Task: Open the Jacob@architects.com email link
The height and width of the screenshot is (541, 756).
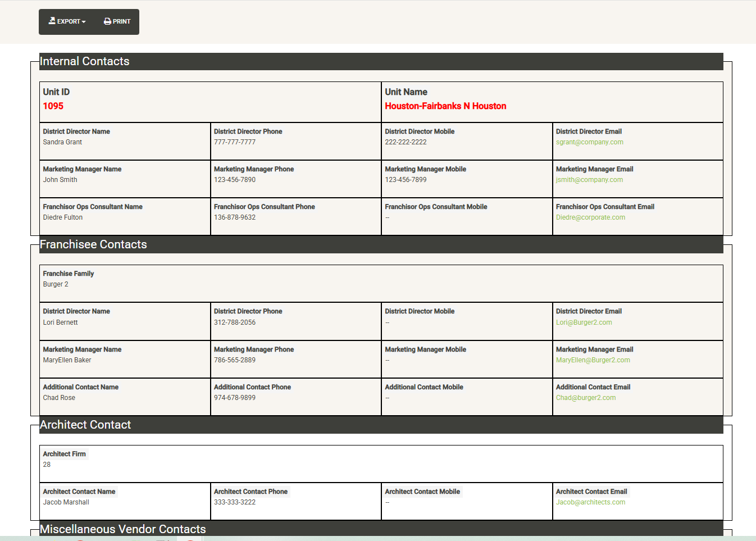Action: (590, 502)
